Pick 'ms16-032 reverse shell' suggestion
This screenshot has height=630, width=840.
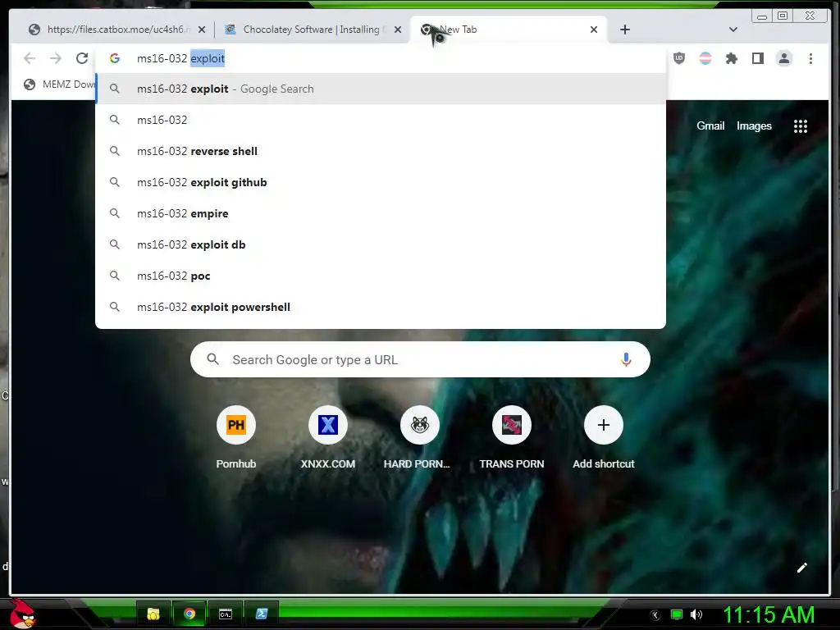381,151
